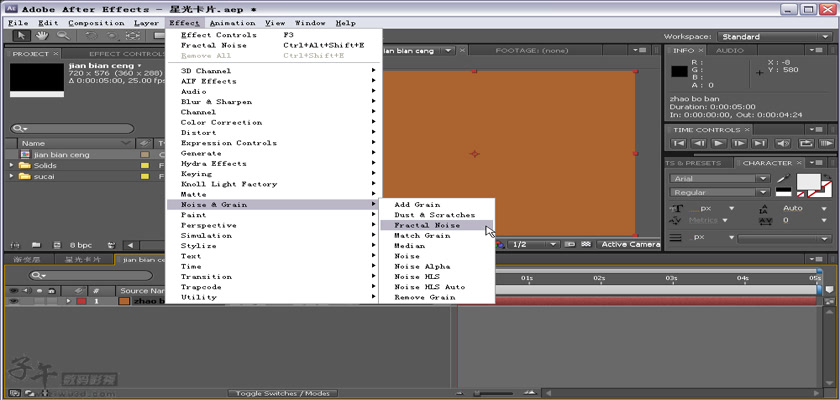The width and height of the screenshot is (840, 400).
Task: Select the Orbit Camera tool
Action: pyautogui.click(x=111, y=36)
